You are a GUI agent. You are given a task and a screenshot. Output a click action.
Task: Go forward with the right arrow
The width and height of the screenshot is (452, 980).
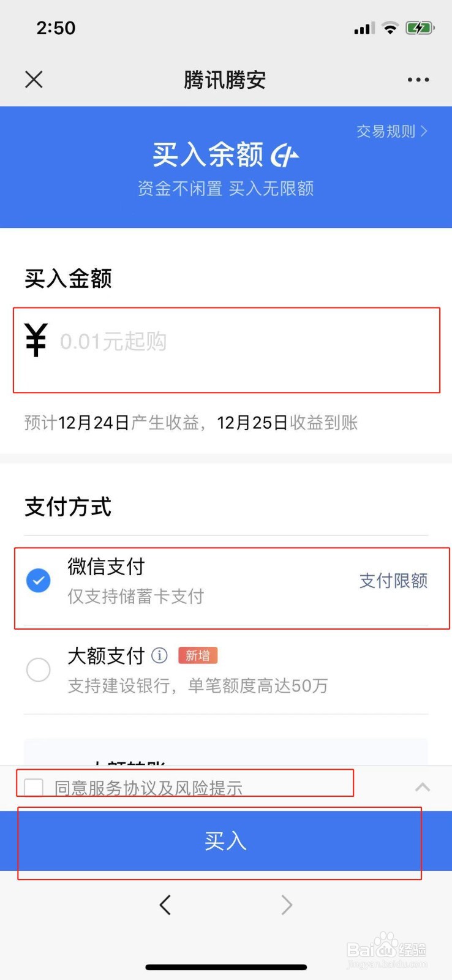point(287,905)
